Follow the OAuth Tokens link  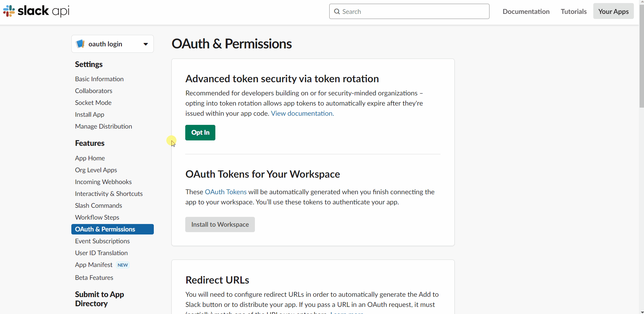226,192
